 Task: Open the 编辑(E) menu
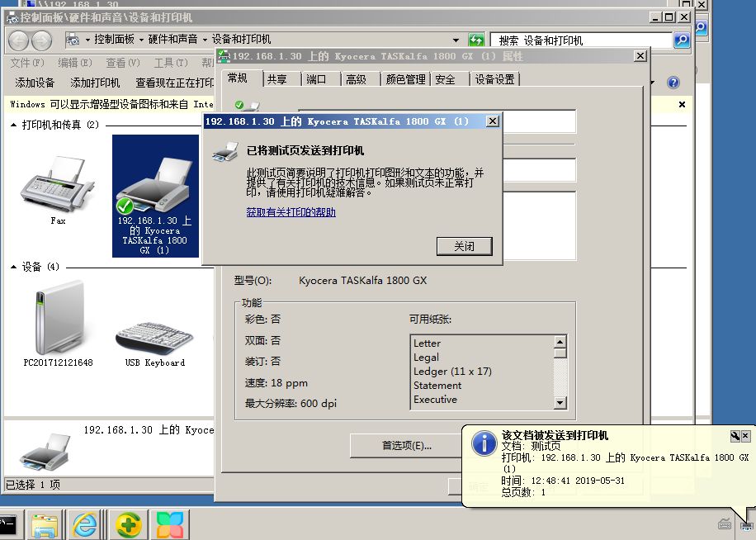75,63
